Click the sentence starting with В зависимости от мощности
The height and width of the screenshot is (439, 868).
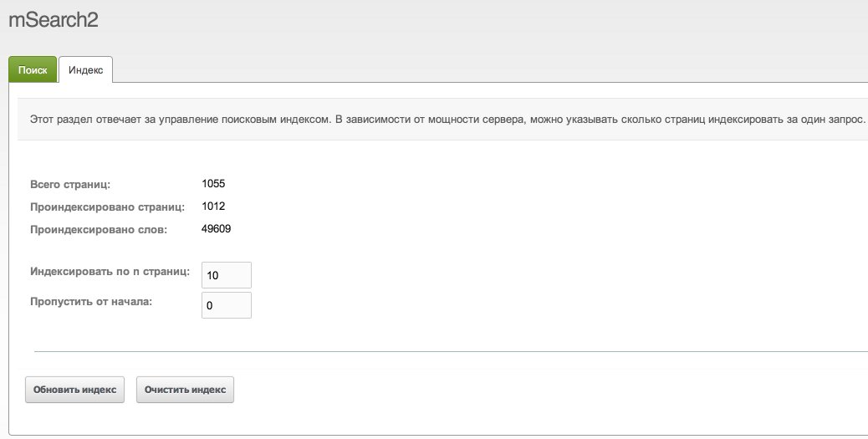point(600,120)
